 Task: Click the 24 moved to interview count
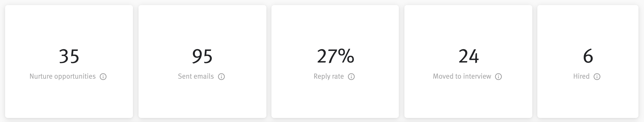[469, 56]
